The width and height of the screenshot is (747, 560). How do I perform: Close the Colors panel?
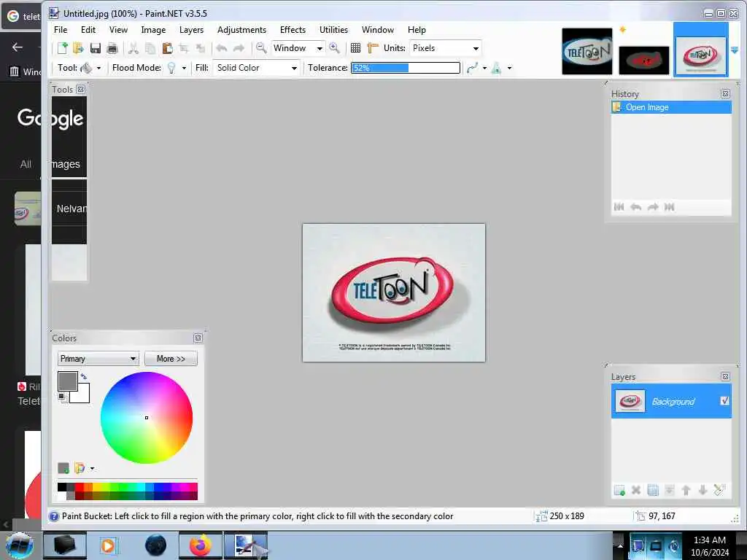(198, 338)
